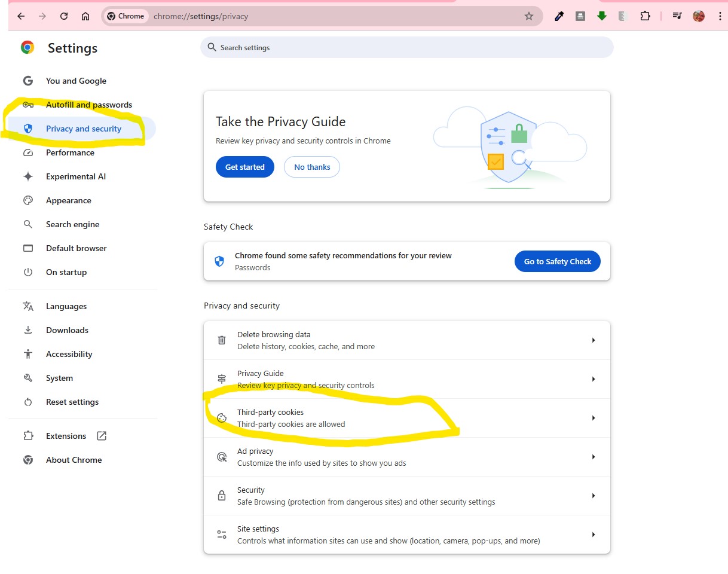Click the Ad privacy target icon
The width and height of the screenshot is (728, 574).
pyautogui.click(x=222, y=457)
